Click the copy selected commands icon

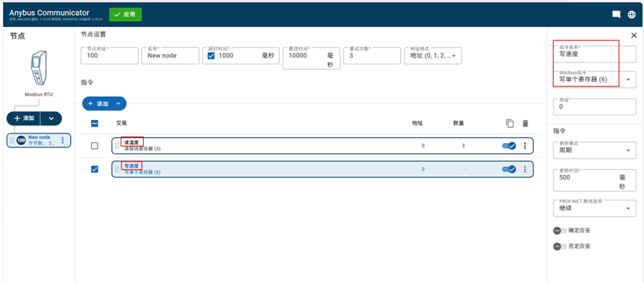tap(510, 123)
